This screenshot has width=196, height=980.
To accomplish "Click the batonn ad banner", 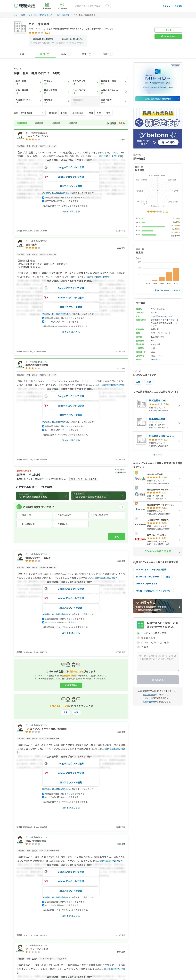I will coord(158,128).
